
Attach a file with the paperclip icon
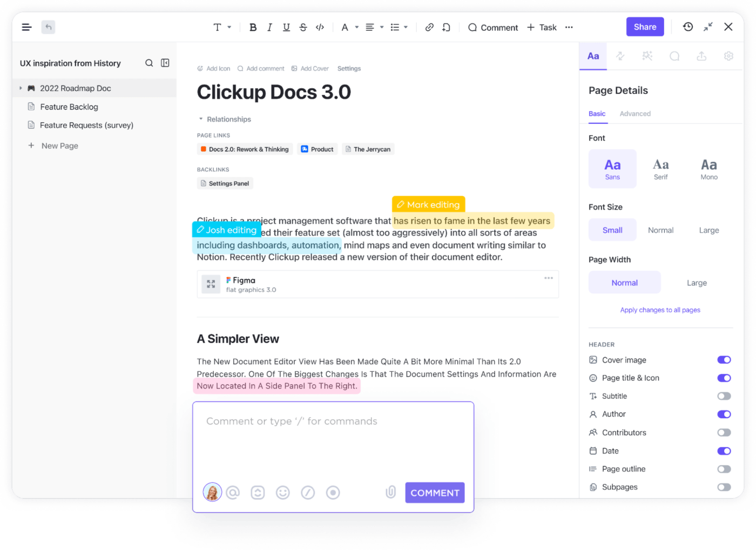391,492
